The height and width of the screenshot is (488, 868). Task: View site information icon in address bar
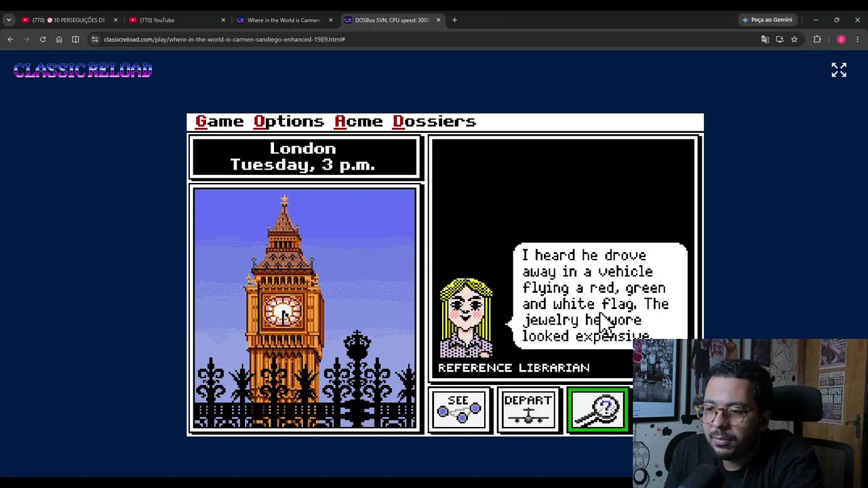[94, 39]
